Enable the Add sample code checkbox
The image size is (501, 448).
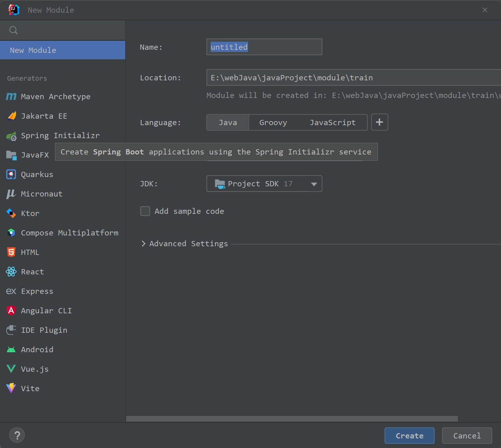145,211
